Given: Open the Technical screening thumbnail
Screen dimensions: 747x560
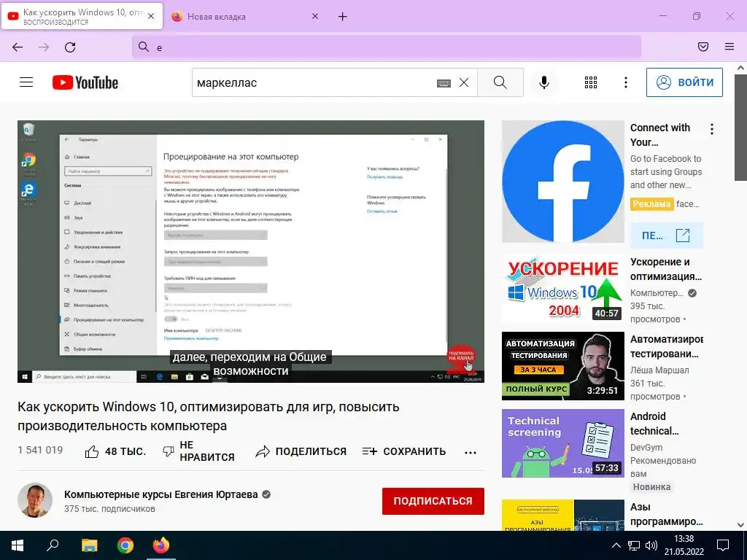Looking at the screenshot, I should (x=562, y=443).
